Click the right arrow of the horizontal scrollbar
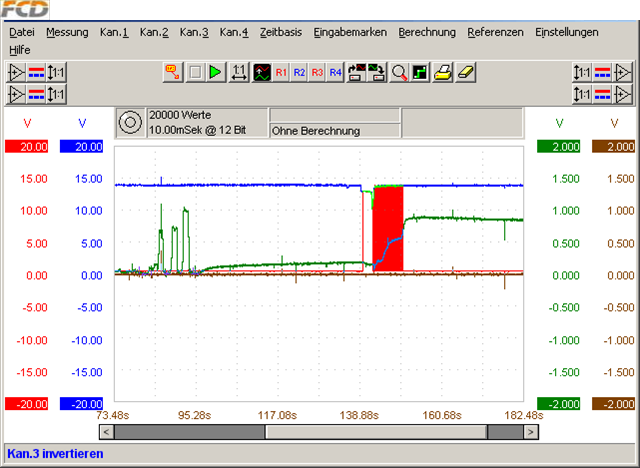This screenshot has height=468, width=640. coord(531,432)
